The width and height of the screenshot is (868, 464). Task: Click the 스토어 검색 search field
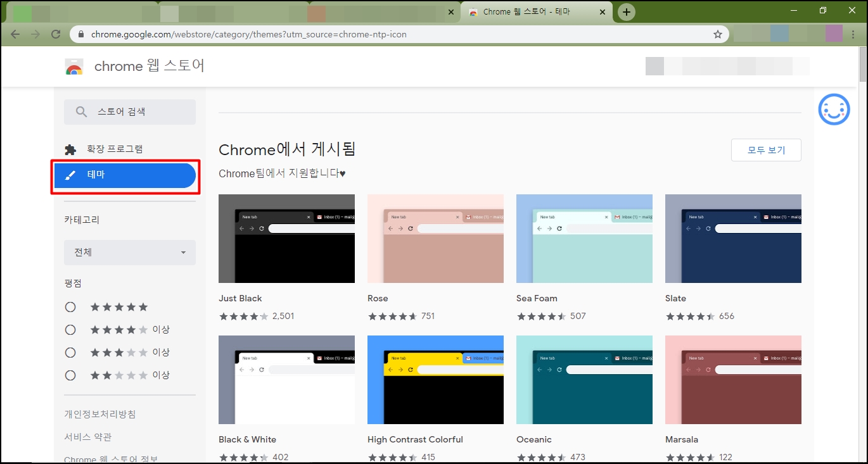coord(130,111)
